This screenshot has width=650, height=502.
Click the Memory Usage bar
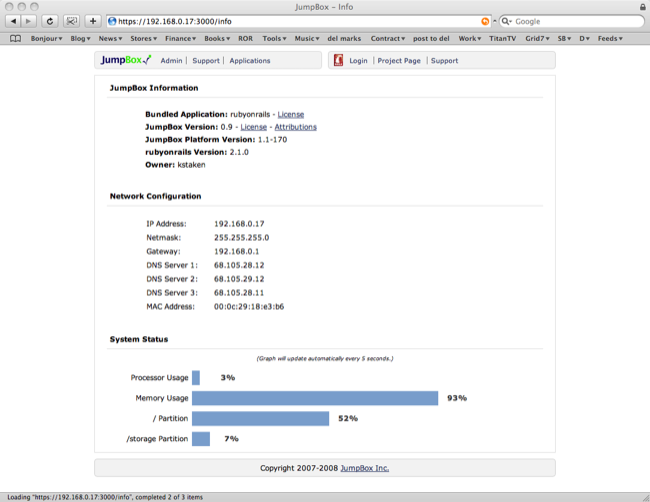[315, 398]
